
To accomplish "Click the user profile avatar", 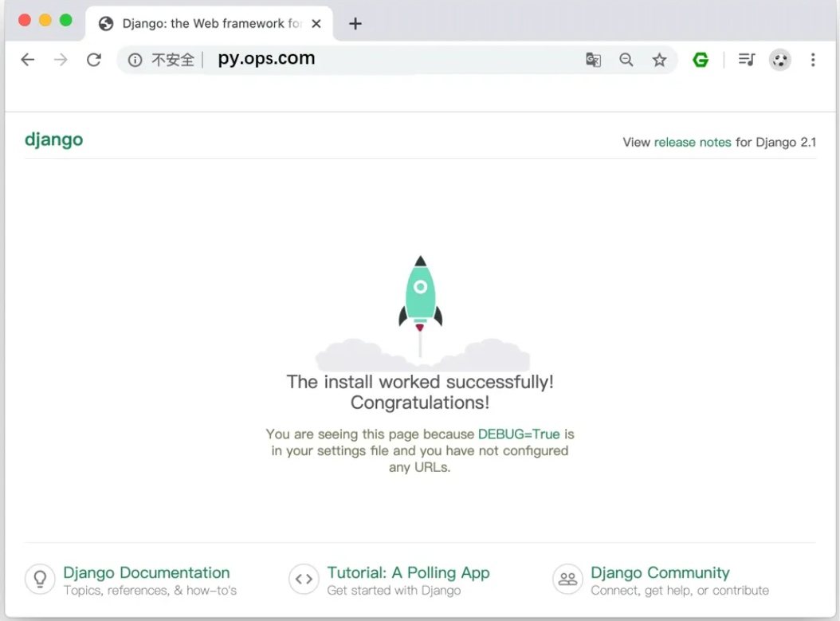I will (x=779, y=60).
